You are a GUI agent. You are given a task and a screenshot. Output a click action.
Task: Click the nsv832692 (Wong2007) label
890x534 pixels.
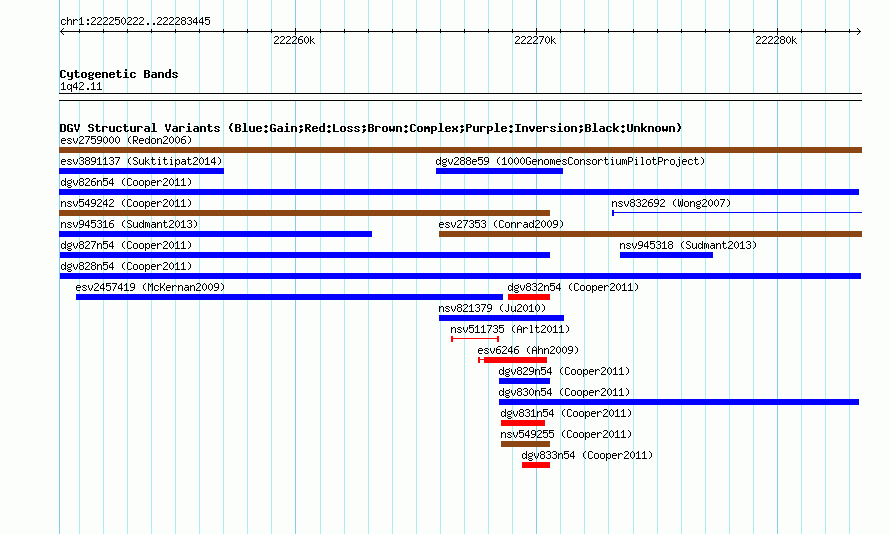coord(671,203)
